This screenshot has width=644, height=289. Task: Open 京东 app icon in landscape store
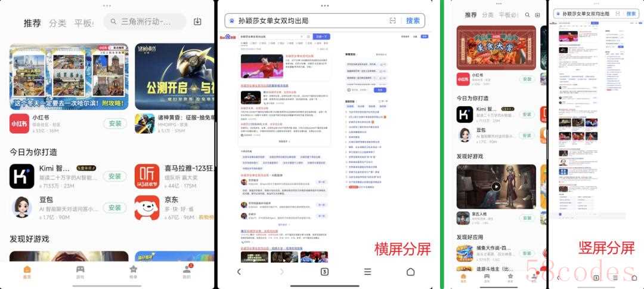(x=147, y=208)
